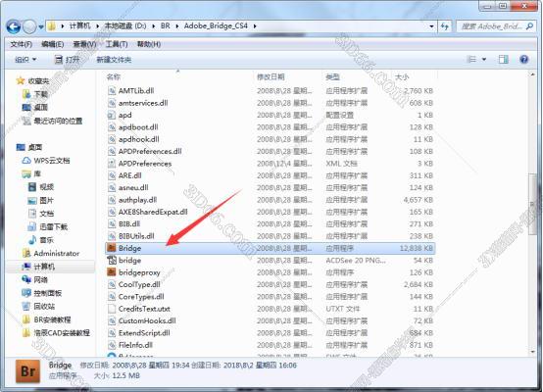Open 回收站 in the sidebar
Screen dimensions: 543x392
38,306
